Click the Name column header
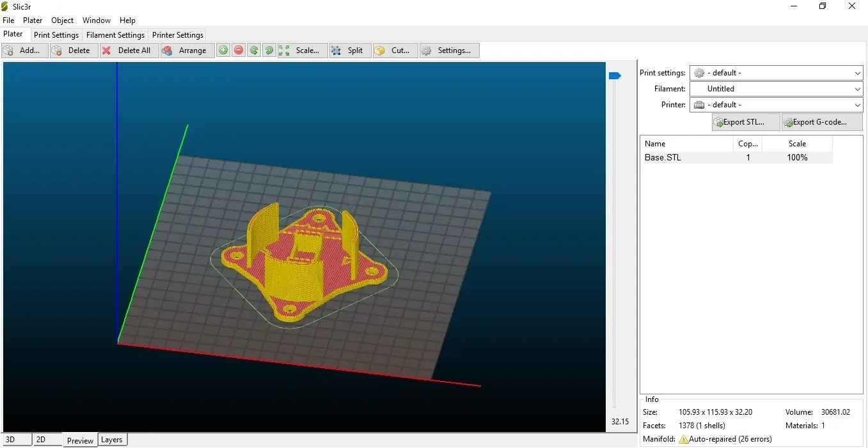 point(687,144)
